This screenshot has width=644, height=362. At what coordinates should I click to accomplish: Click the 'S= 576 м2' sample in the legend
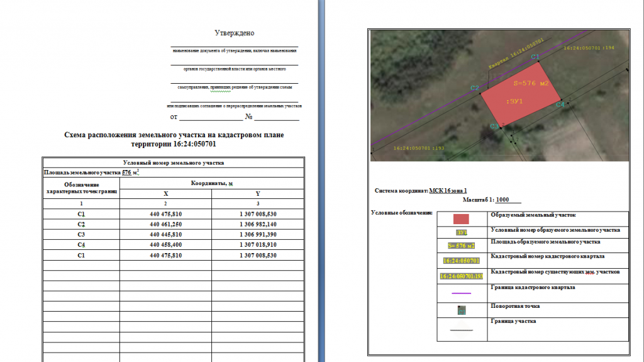click(x=461, y=246)
